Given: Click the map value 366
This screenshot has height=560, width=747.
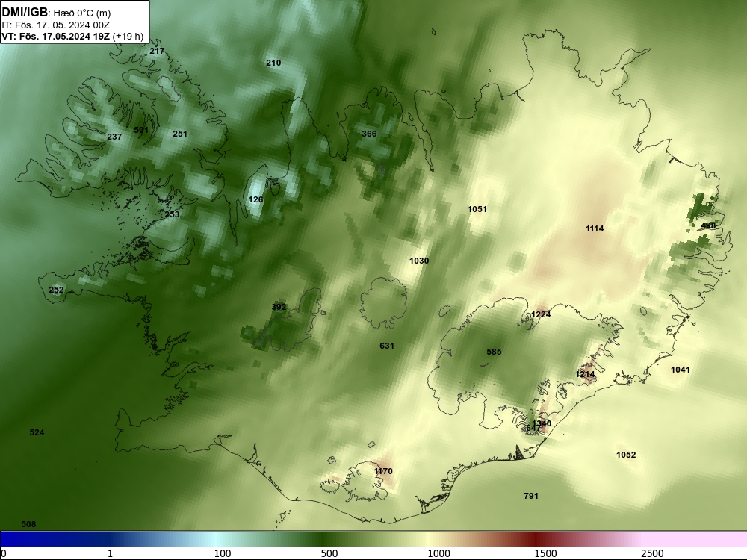Looking at the screenshot, I should pyautogui.click(x=369, y=134).
